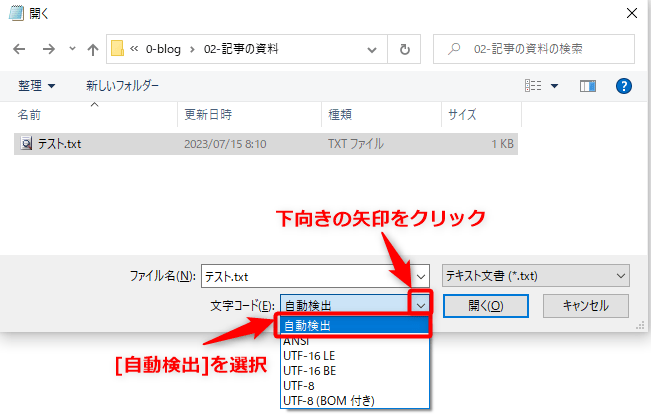Click the blue help question mark icon
Viewport: 651px width, 415px height.
[x=624, y=86]
